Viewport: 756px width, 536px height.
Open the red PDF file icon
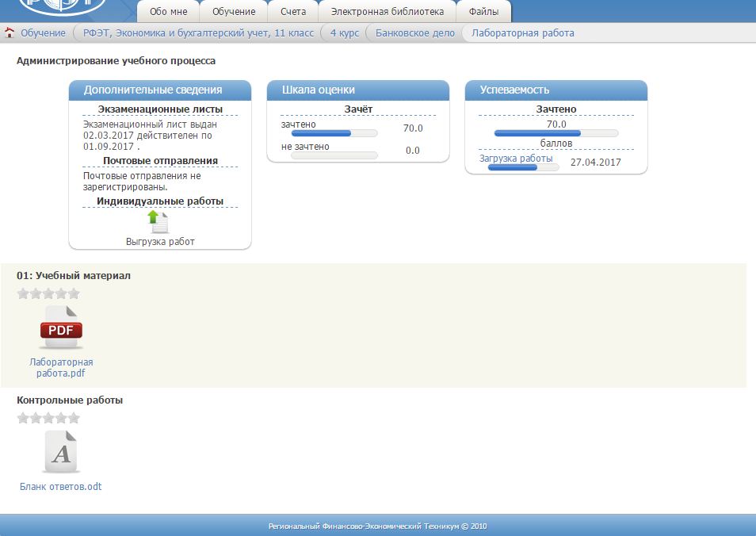pyautogui.click(x=61, y=328)
